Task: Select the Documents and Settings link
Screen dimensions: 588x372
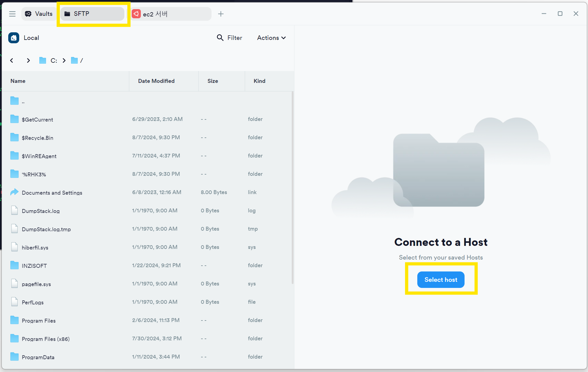Action: coord(52,193)
